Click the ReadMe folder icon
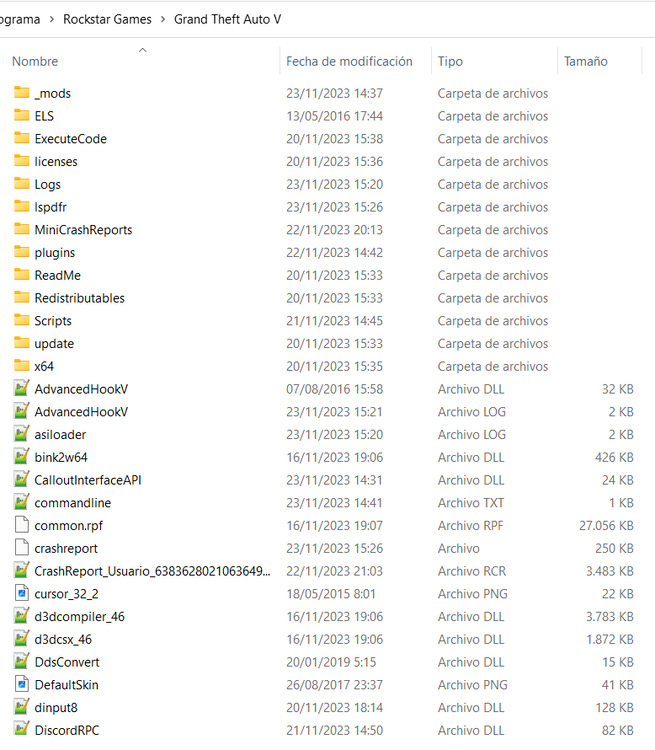The height and width of the screenshot is (750, 655). 22,275
